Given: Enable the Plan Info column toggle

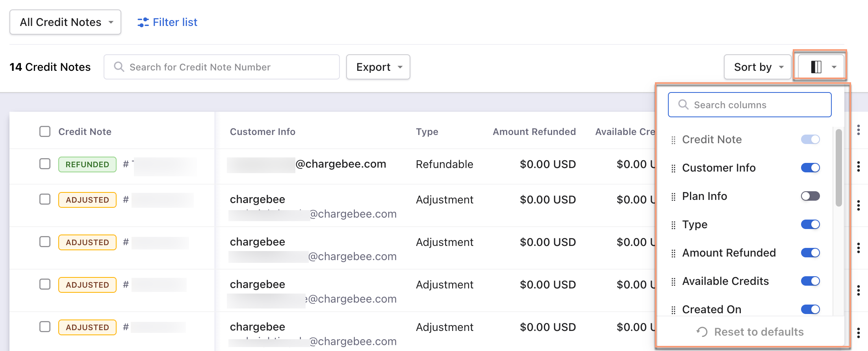Looking at the screenshot, I should tap(810, 196).
